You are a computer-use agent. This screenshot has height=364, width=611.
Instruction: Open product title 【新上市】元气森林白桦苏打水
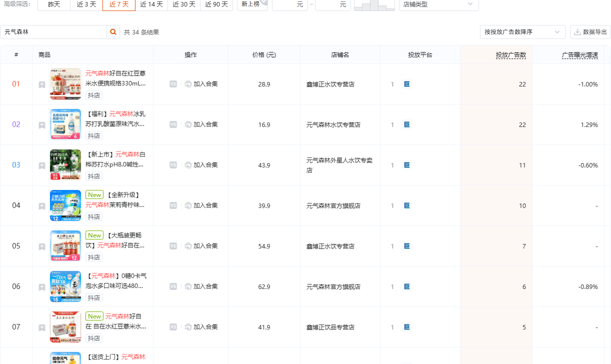click(115, 159)
